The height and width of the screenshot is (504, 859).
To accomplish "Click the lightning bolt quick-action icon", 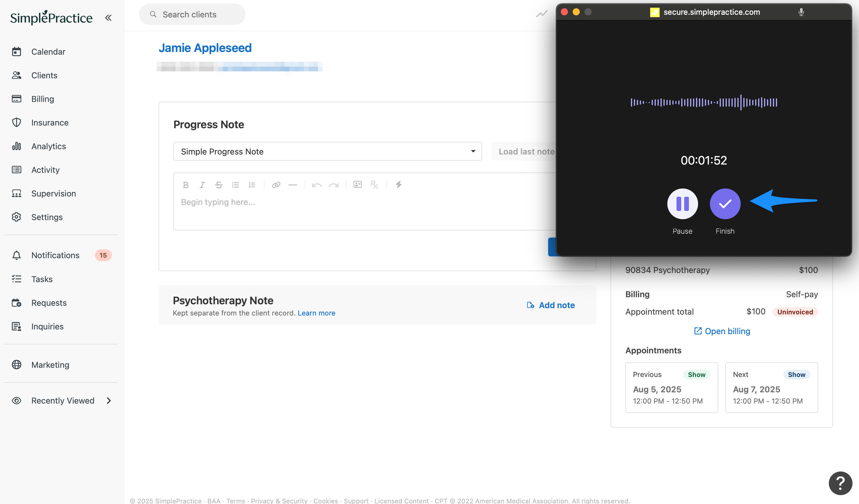I will (399, 185).
